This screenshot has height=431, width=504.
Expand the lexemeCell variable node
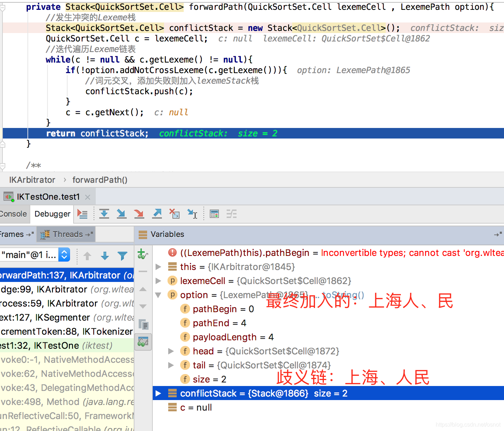pos(158,281)
